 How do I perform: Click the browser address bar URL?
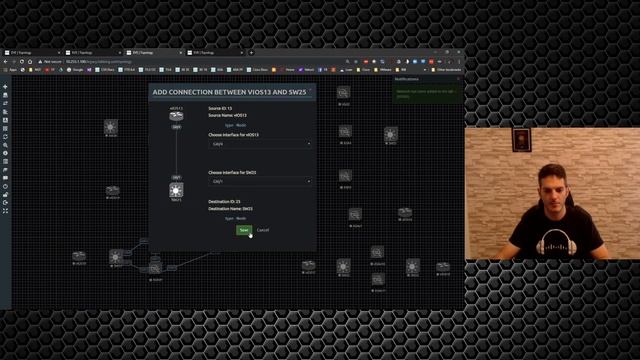(x=99, y=62)
